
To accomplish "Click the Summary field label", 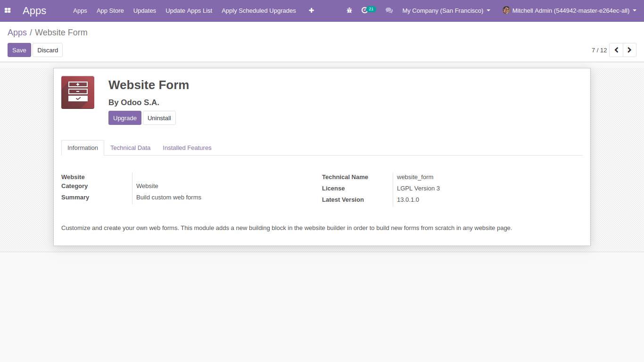I will coord(75,197).
